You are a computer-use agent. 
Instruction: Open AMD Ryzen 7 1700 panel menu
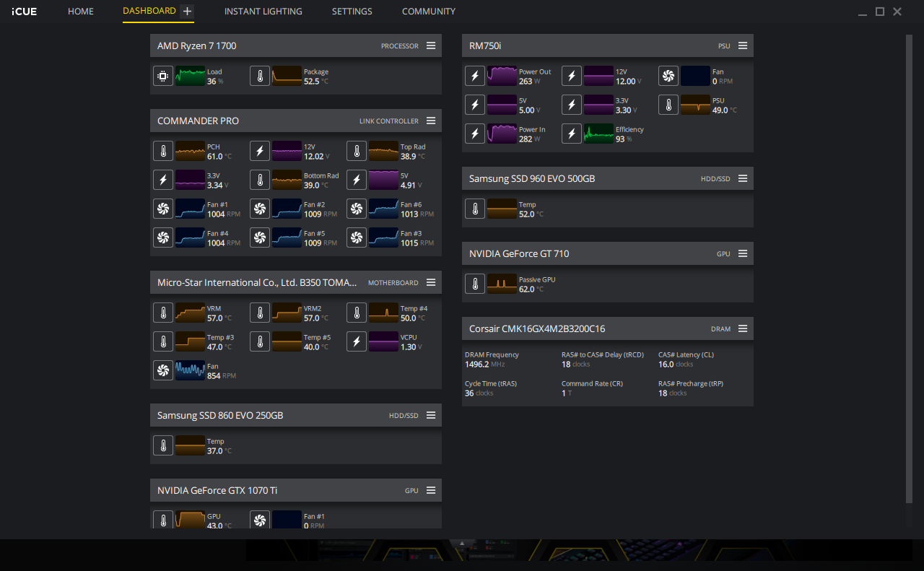431,45
